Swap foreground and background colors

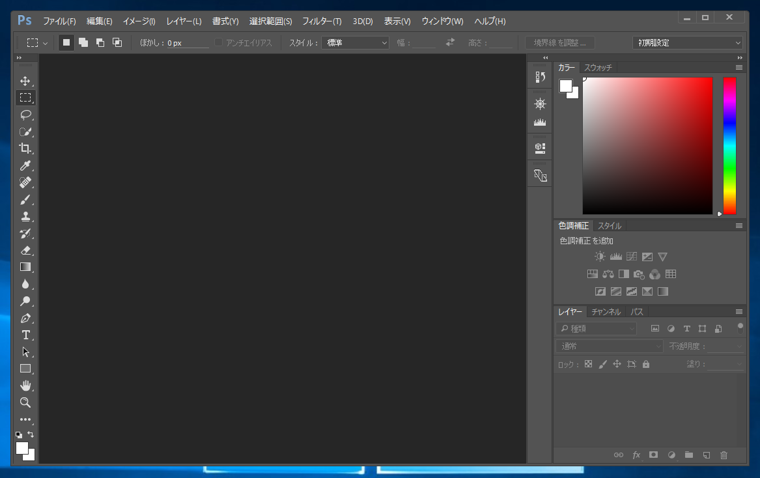[31, 434]
